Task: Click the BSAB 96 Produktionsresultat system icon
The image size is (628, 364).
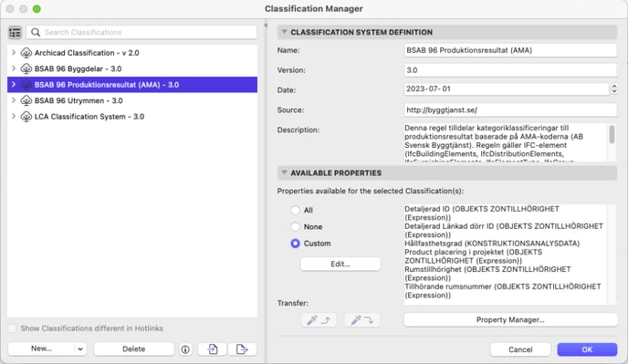Action: pos(26,85)
